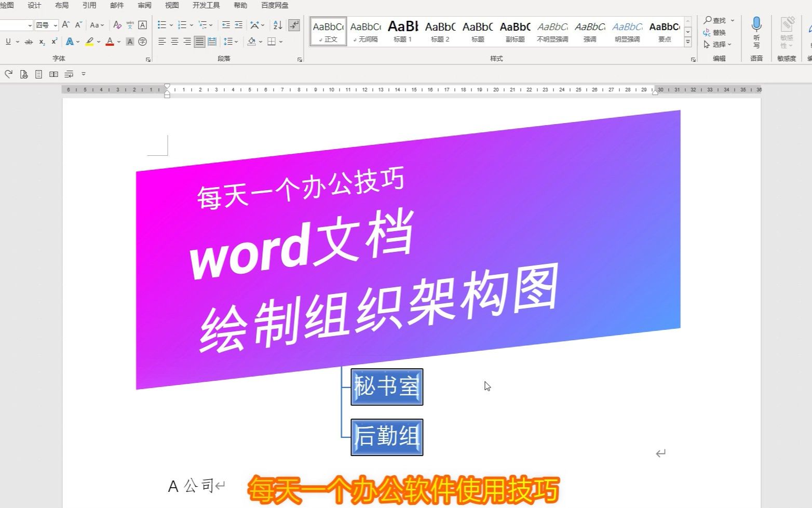
Task: Apply character border icon
Action: (143, 25)
